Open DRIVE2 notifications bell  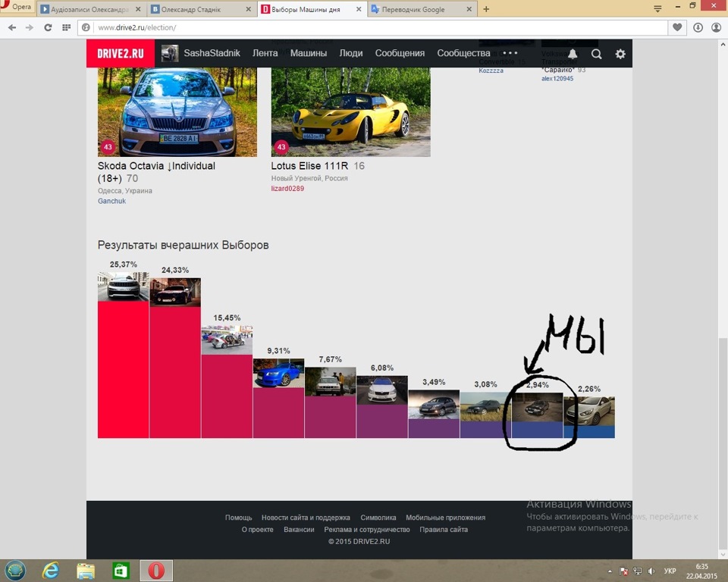(573, 54)
